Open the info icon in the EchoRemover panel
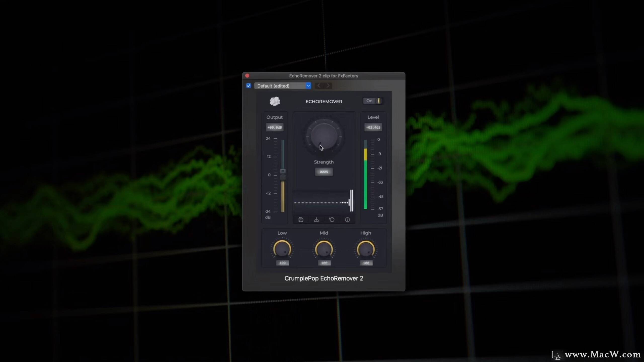This screenshot has width=644, height=362. (x=347, y=220)
